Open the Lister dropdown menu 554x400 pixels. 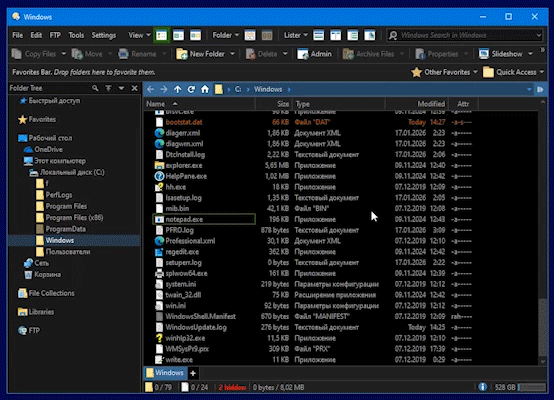click(x=296, y=35)
